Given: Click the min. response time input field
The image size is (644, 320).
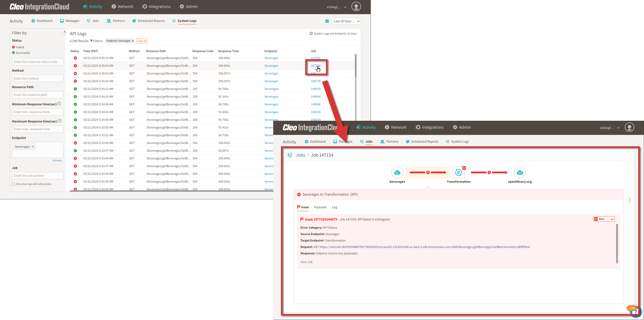Looking at the screenshot, I should coord(38,112).
